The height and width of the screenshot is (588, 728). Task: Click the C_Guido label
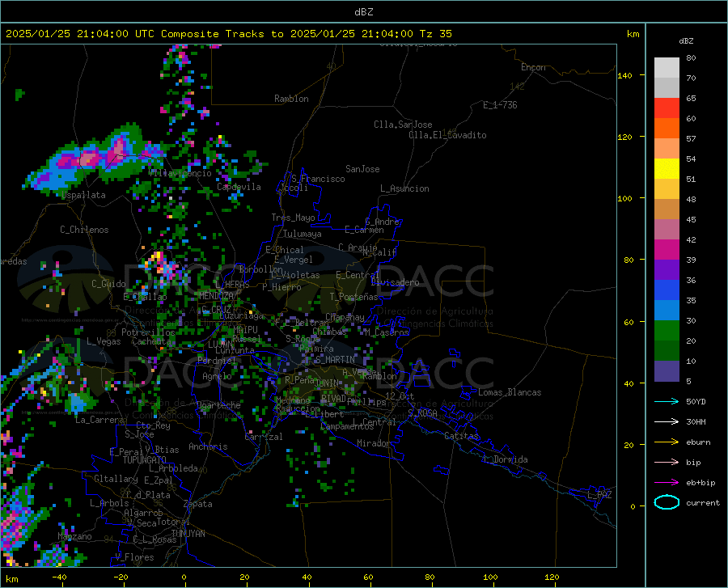(108, 284)
